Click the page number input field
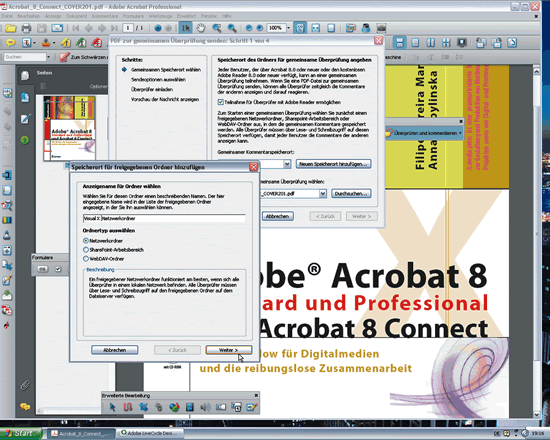This screenshot has width=550, height=440. coord(128,28)
